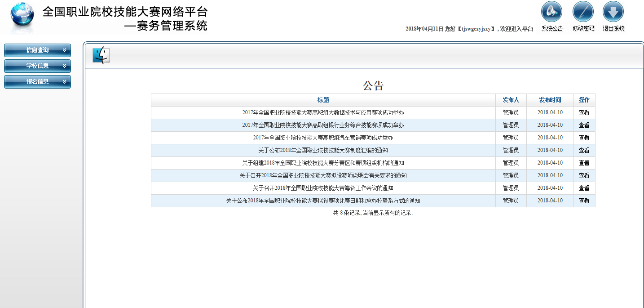This screenshot has height=308, width=644.
Task: Click the globe logo icon
Action: pyautogui.click(x=22, y=18)
